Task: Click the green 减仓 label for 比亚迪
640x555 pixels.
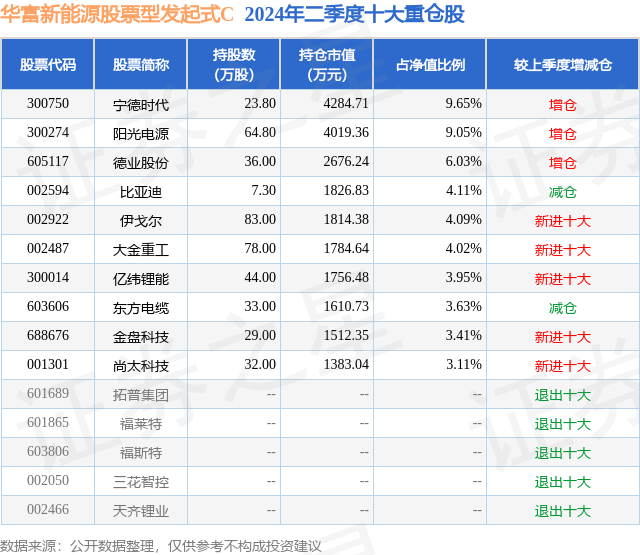Action: click(x=563, y=192)
